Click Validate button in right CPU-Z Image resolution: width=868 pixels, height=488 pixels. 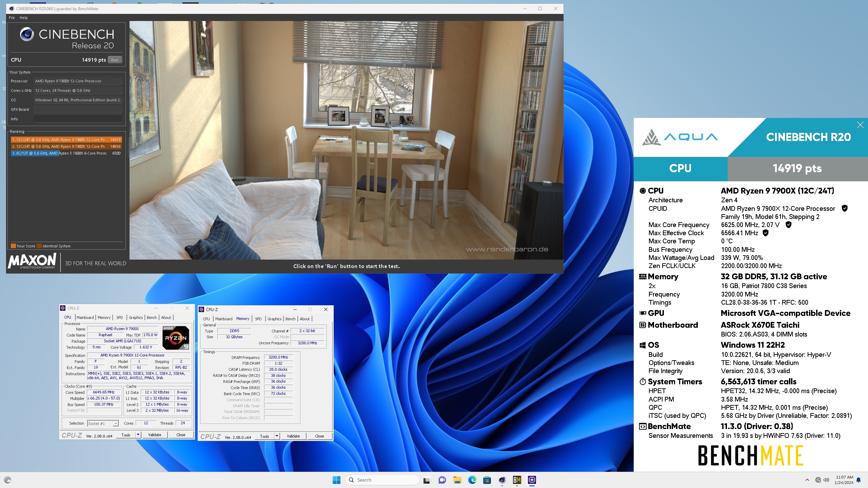[x=293, y=436]
